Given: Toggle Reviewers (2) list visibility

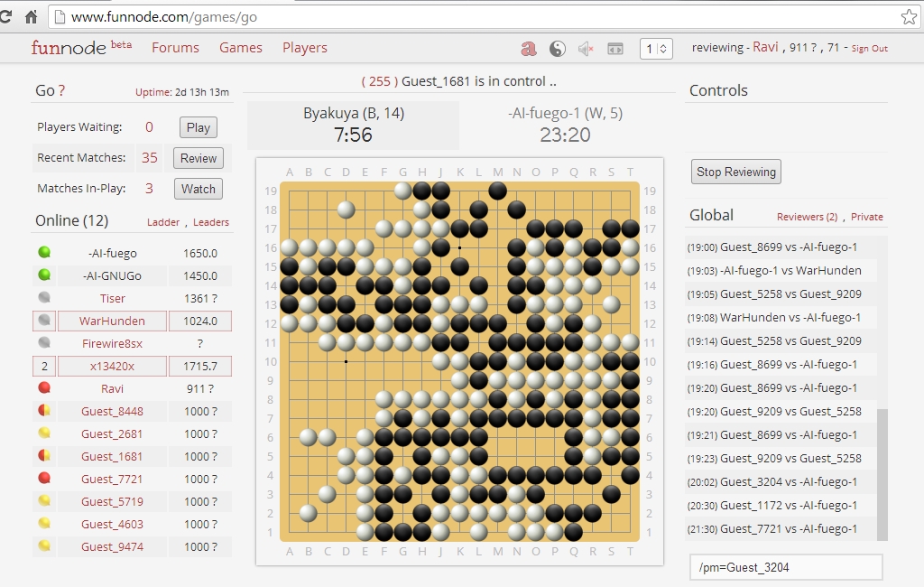Looking at the screenshot, I should click(x=808, y=217).
